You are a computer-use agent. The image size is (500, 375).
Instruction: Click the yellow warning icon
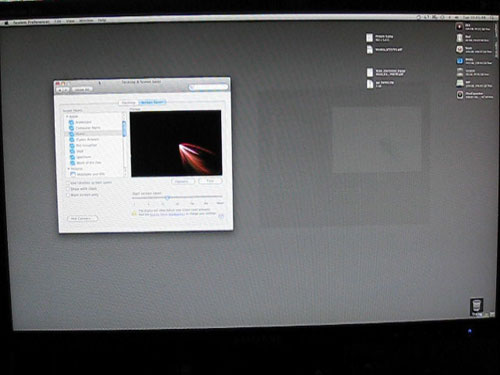(134, 213)
